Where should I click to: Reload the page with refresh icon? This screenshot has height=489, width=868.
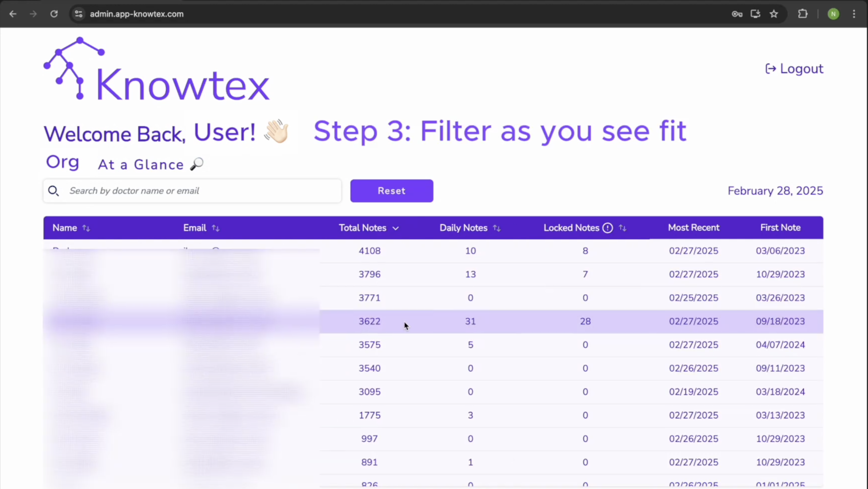(54, 14)
